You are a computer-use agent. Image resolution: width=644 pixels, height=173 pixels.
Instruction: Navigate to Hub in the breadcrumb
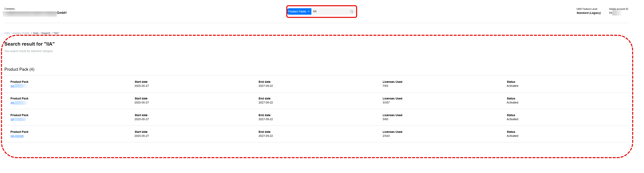(36, 33)
